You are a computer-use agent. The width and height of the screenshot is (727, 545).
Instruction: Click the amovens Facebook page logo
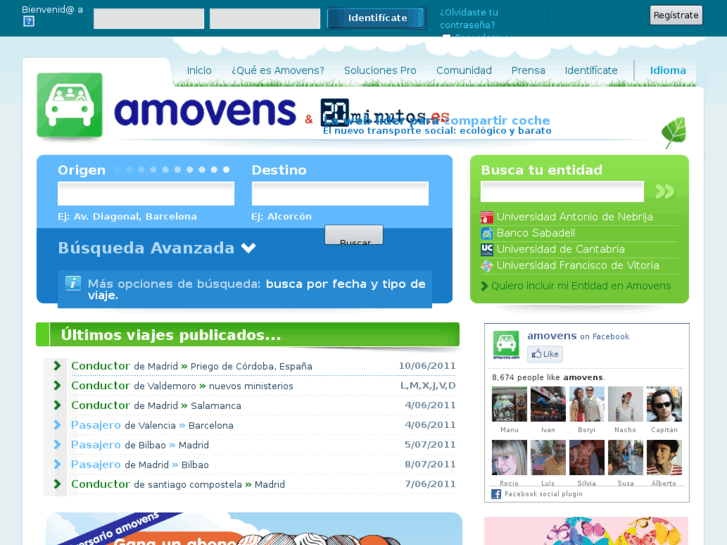tap(506, 345)
